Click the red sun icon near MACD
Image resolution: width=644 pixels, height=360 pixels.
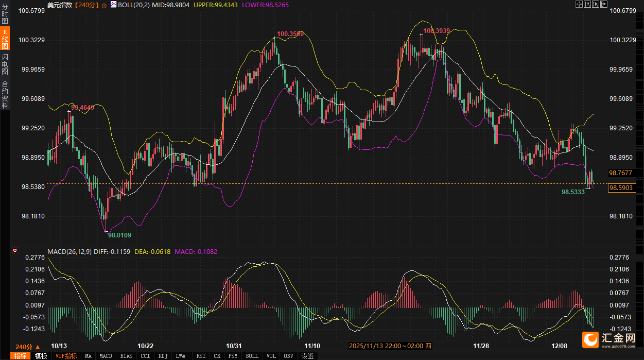pyautogui.click(x=15, y=251)
